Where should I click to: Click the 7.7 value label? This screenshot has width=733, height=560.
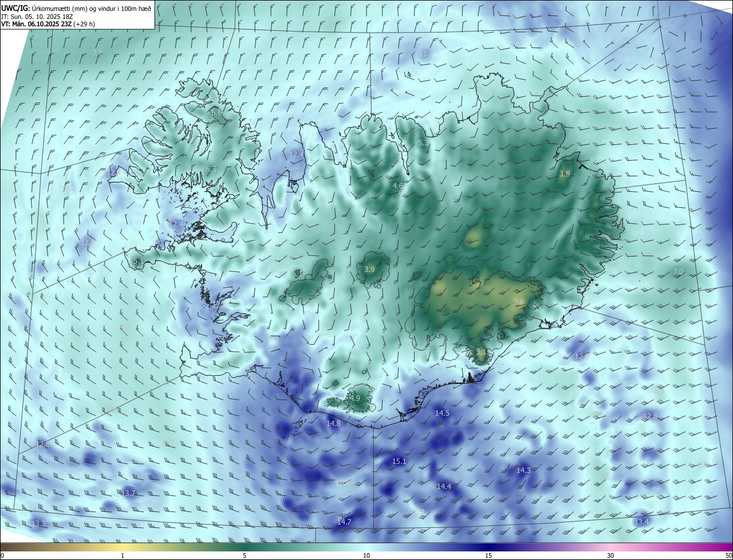coord(97,53)
